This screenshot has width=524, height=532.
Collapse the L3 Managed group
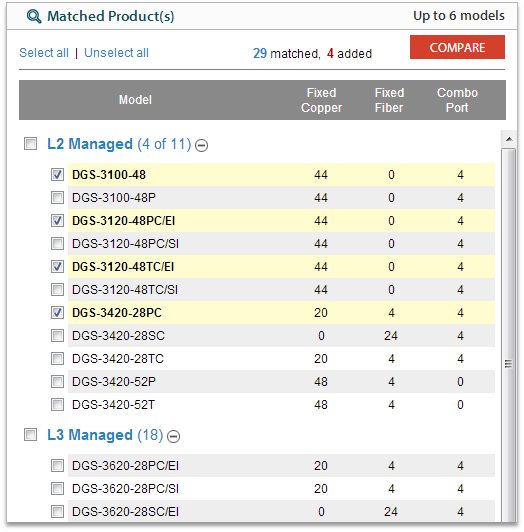coord(173,436)
